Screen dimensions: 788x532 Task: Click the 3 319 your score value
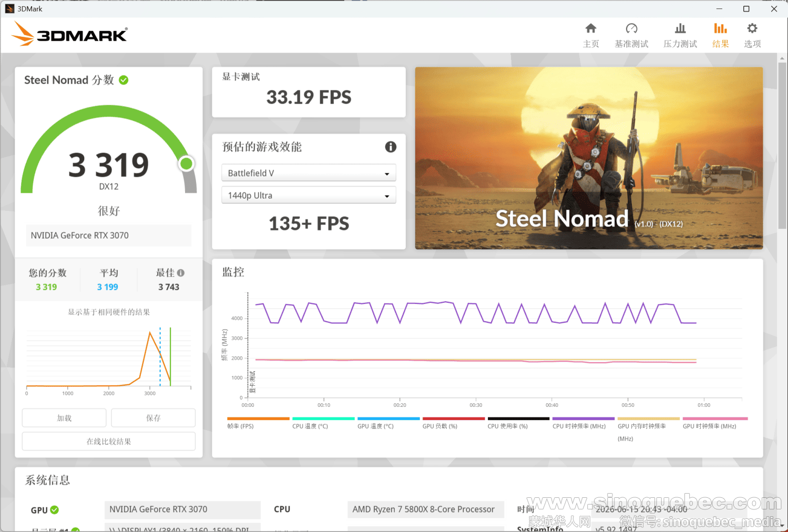pos(46,287)
